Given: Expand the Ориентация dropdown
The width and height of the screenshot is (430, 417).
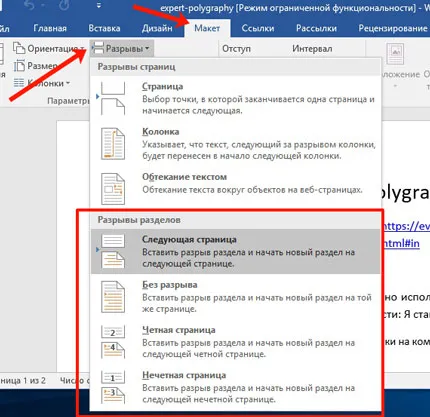Looking at the screenshot, I should (x=48, y=49).
